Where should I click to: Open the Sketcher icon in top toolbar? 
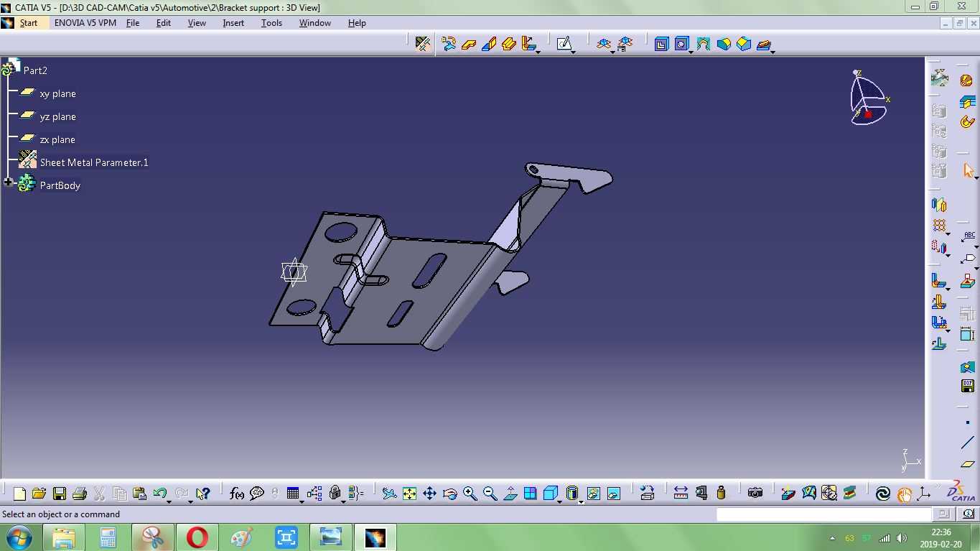click(564, 44)
